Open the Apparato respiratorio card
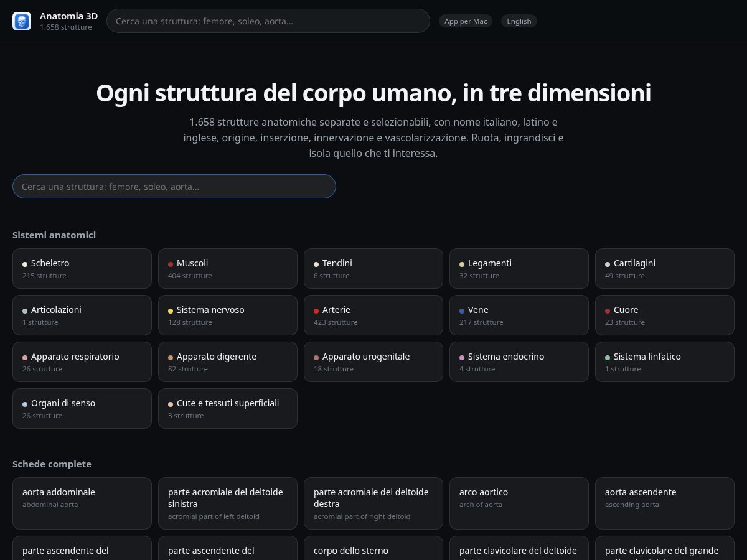This screenshot has width=747, height=560. 82,362
